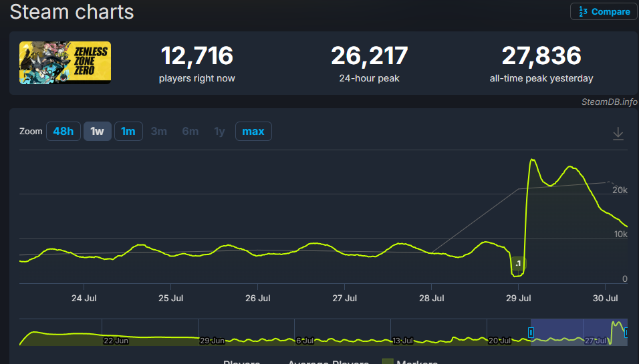Grab the left navigator range handle

[531, 333]
